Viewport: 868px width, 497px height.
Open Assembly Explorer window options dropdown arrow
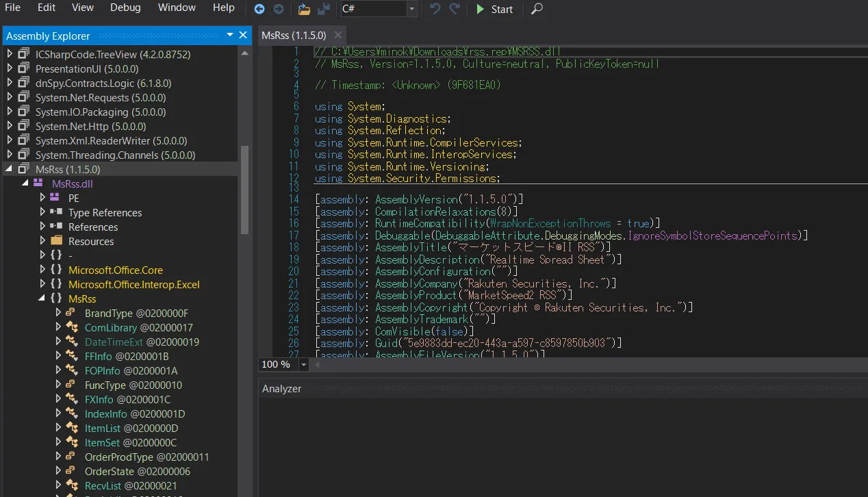click(229, 36)
